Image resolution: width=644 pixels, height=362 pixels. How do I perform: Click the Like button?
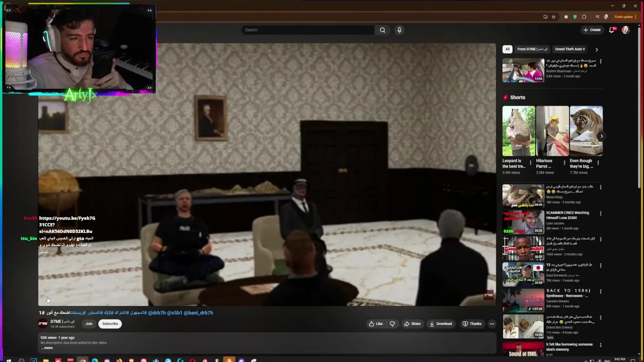pos(376,324)
